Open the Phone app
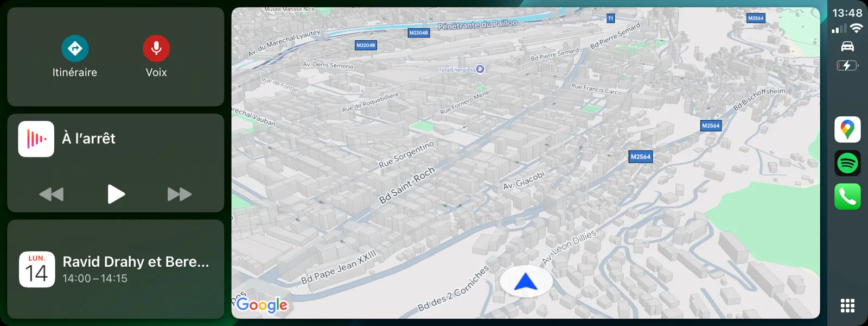The height and width of the screenshot is (326, 868). tap(847, 197)
